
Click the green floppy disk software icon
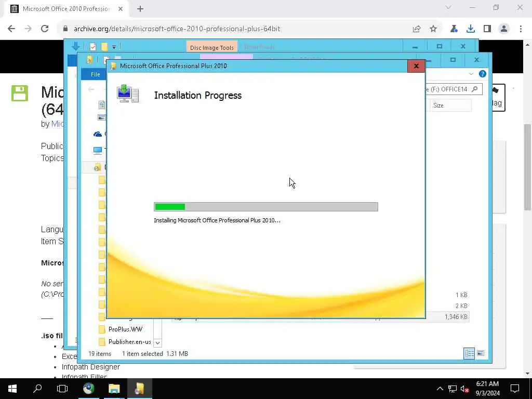20,94
